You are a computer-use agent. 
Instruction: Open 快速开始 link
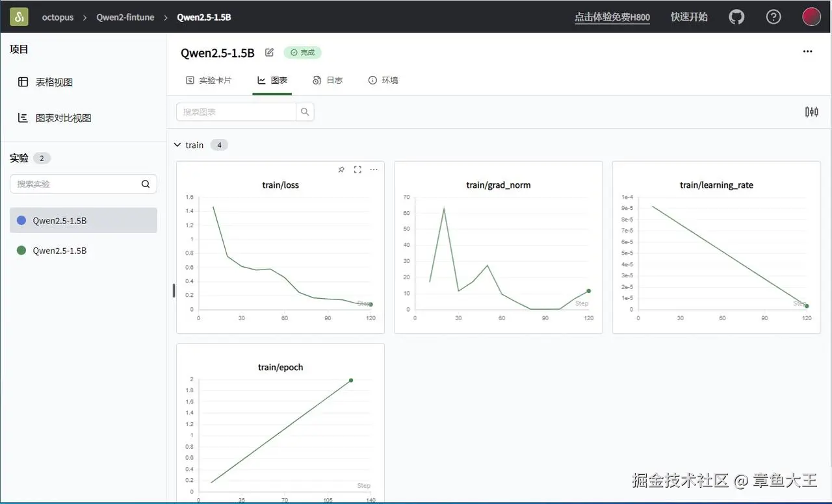(689, 18)
